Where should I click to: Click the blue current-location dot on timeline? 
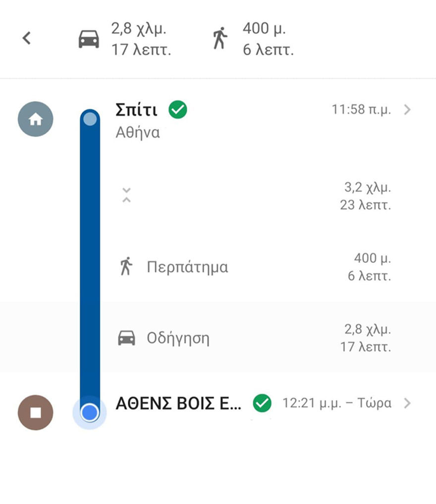(x=90, y=412)
